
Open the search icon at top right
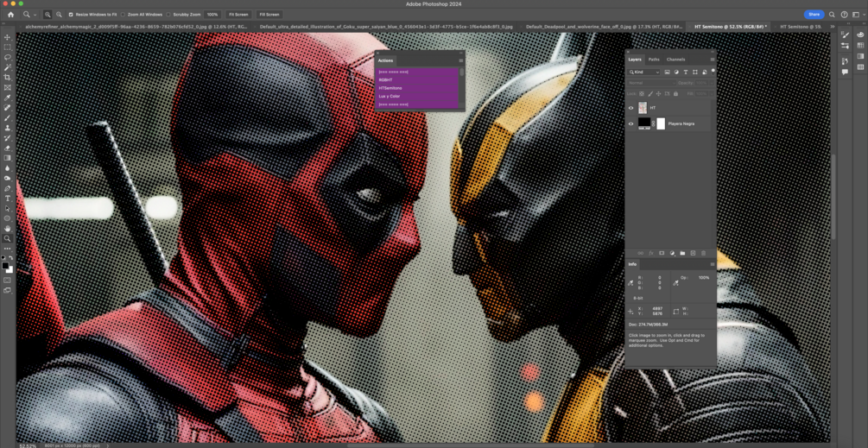(x=832, y=15)
